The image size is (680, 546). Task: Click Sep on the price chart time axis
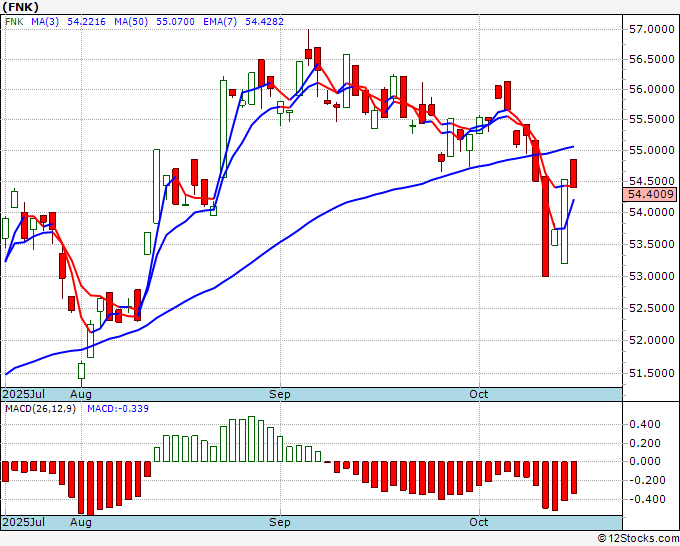coord(280,394)
